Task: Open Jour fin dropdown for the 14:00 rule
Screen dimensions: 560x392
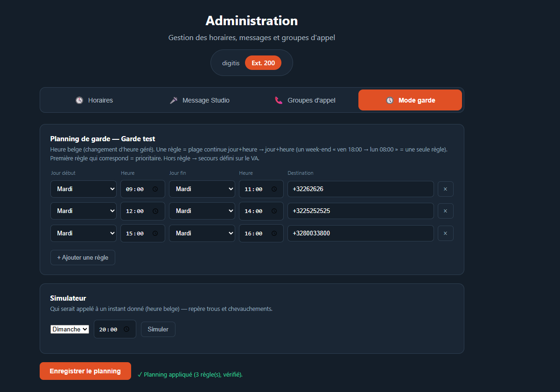Action: coord(202,211)
